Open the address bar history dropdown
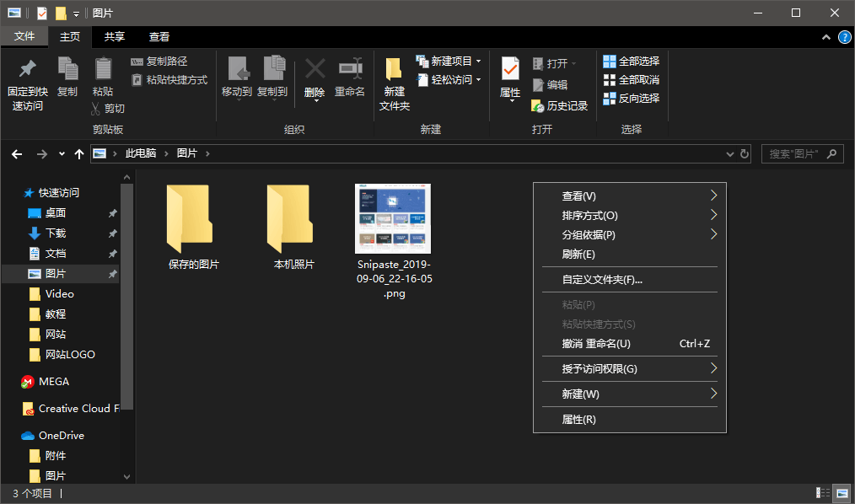The height and width of the screenshot is (504, 855). tap(729, 154)
